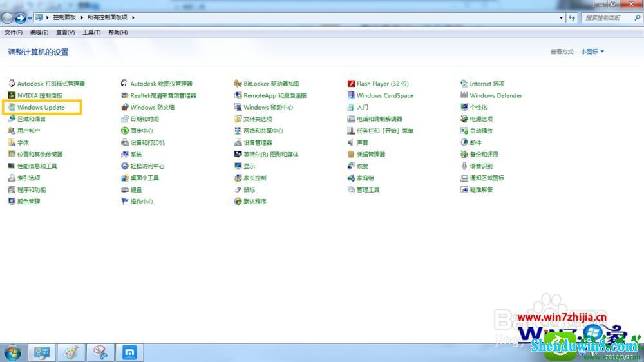This screenshot has width=644, height=362.
Task: Click the 区域和语言 link
Action: 32,119
